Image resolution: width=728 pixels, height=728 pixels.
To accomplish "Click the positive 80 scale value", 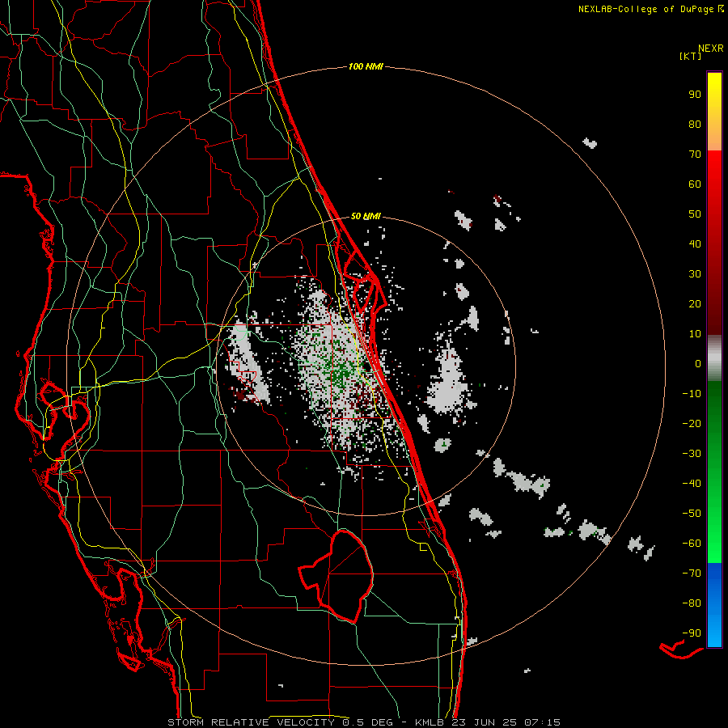I will pyautogui.click(x=695, y=125).
